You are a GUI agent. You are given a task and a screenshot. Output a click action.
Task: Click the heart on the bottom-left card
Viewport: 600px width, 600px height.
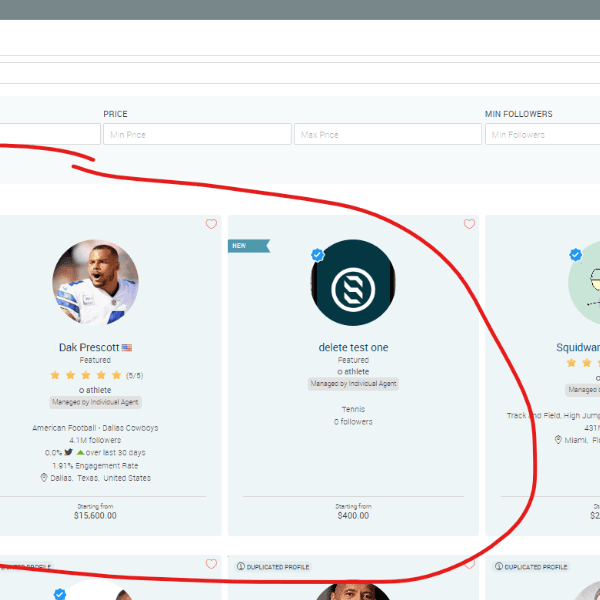click(x=211, y=564)
